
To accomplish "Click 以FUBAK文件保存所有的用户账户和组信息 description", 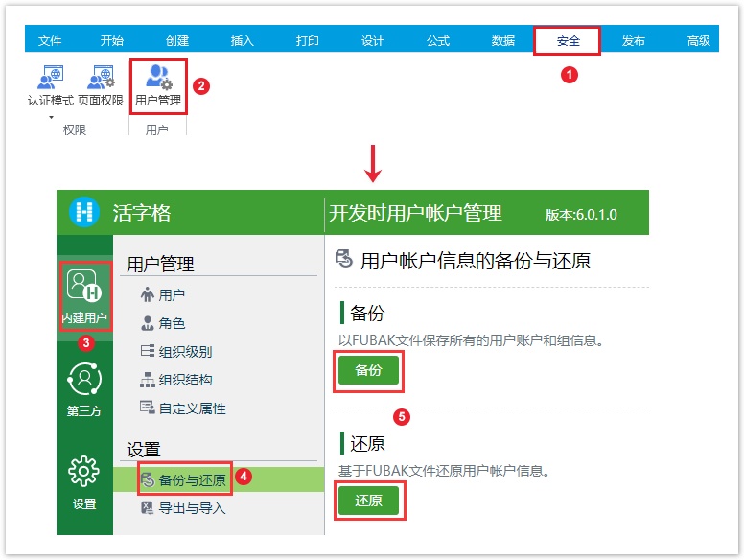I will tap(470, 340).
